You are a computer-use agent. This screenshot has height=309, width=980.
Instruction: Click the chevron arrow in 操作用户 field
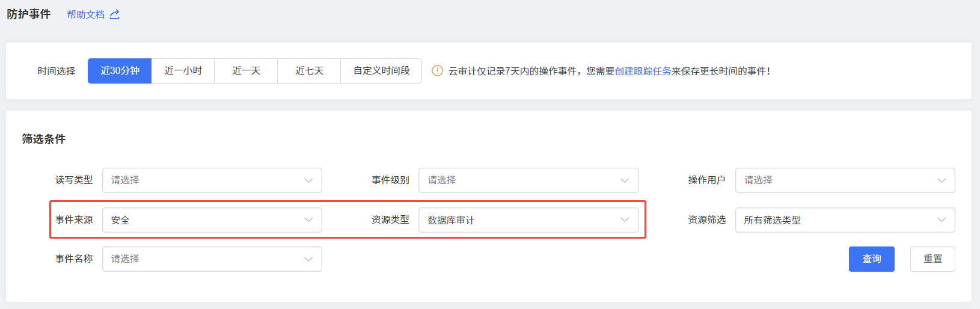pos(942,180)
